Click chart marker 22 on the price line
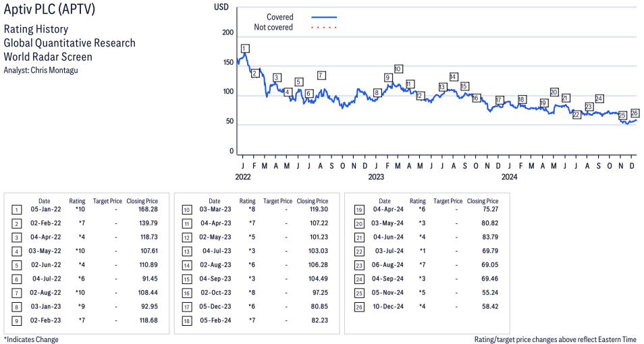The height and width of the screenshot is (344, 644). point(576,115)
